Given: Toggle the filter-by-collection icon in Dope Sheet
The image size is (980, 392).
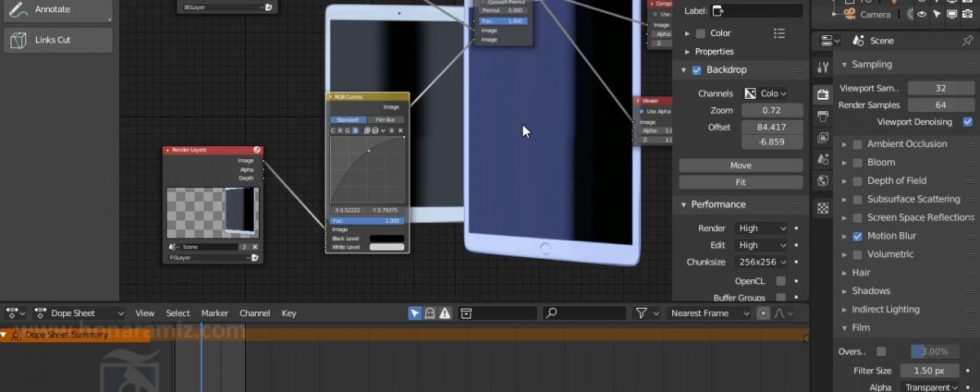Looking at the screenshot, I should pyautogui.click(x=465, y=313).
